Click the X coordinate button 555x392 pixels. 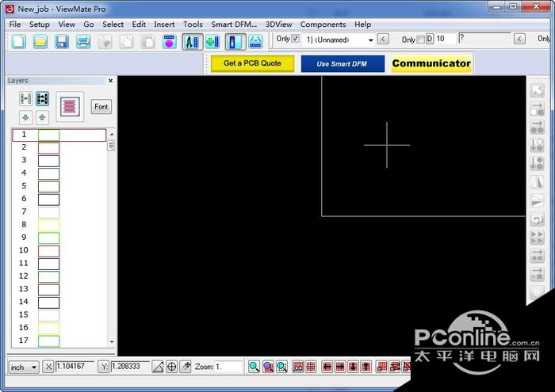(x=48, y=367)
